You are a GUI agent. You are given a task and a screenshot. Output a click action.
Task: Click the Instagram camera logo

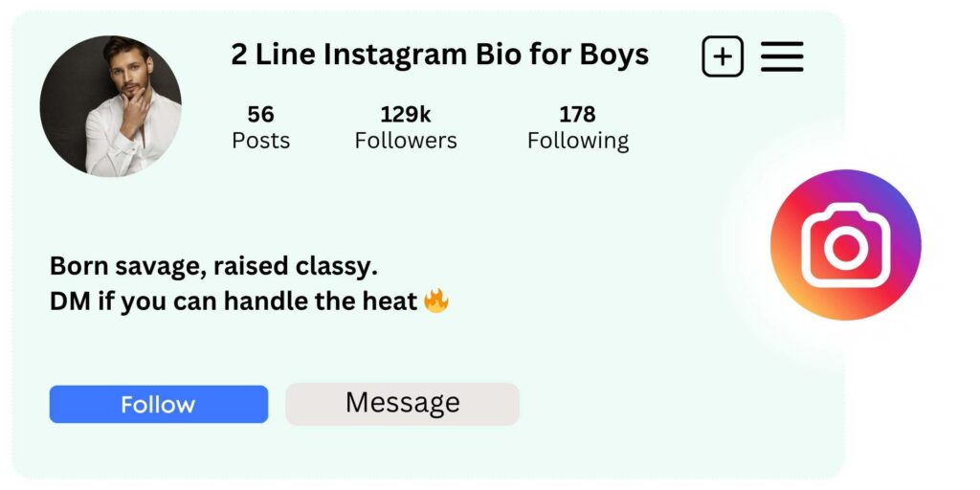pyautogui.click(x=845, y=245)
